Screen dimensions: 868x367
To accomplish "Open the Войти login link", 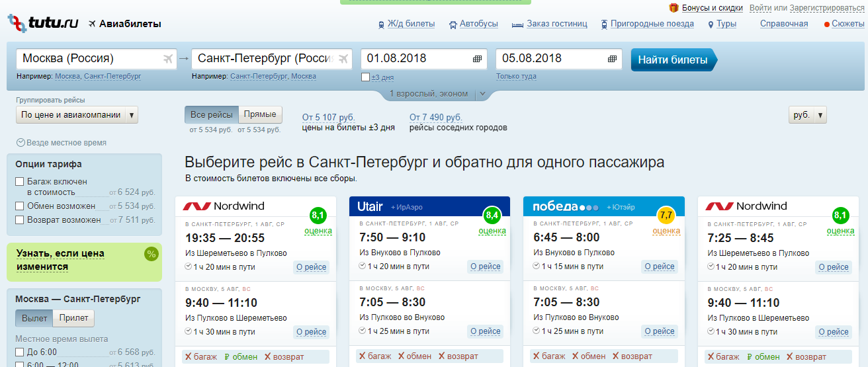I will [760, 8].
